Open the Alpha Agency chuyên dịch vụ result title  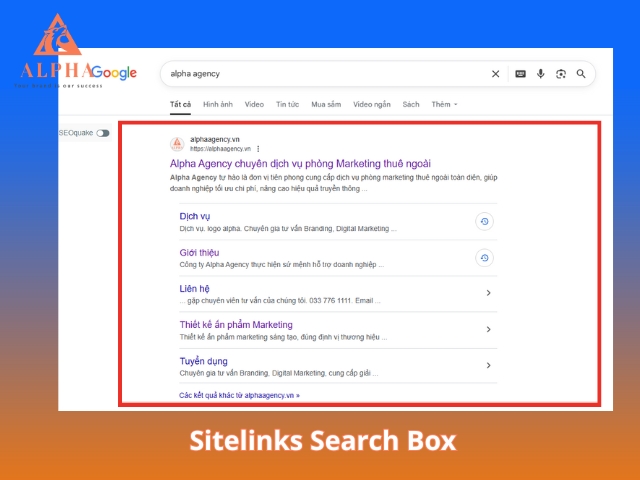[300, 164]
